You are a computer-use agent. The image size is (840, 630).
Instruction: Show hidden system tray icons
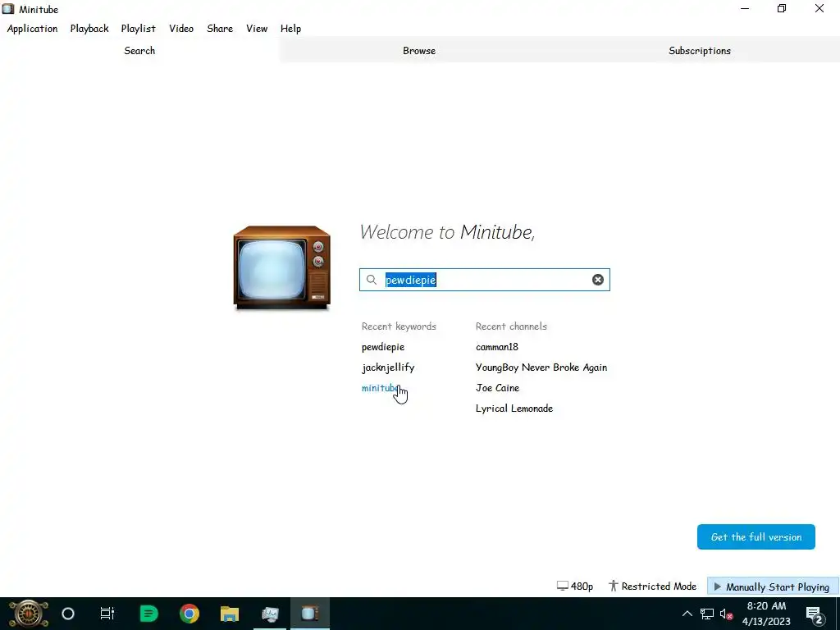[x=687, y=614]
